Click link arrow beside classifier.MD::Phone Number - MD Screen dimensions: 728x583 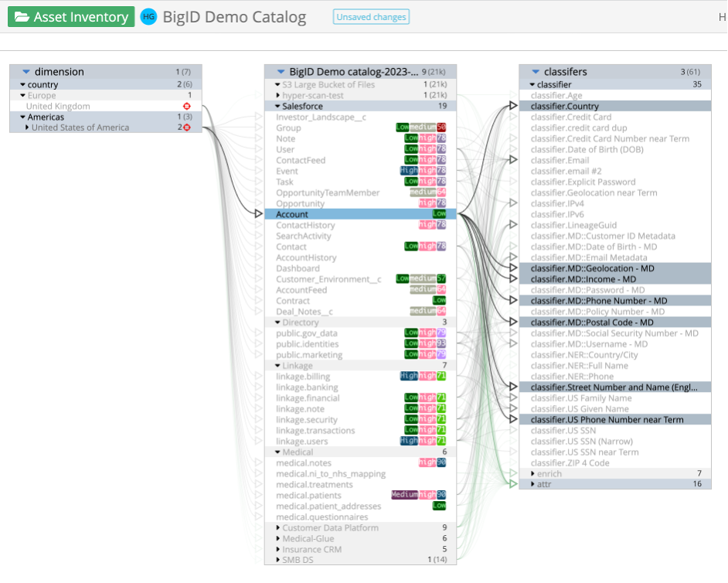(x=513, y=301)
